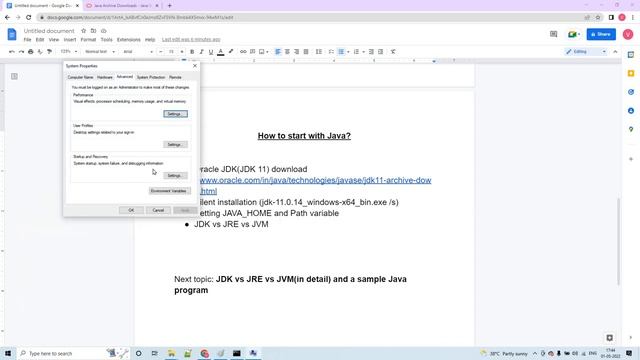Click the Insert link icon
The width and height of the screenshot is (640, 360).
243,52
